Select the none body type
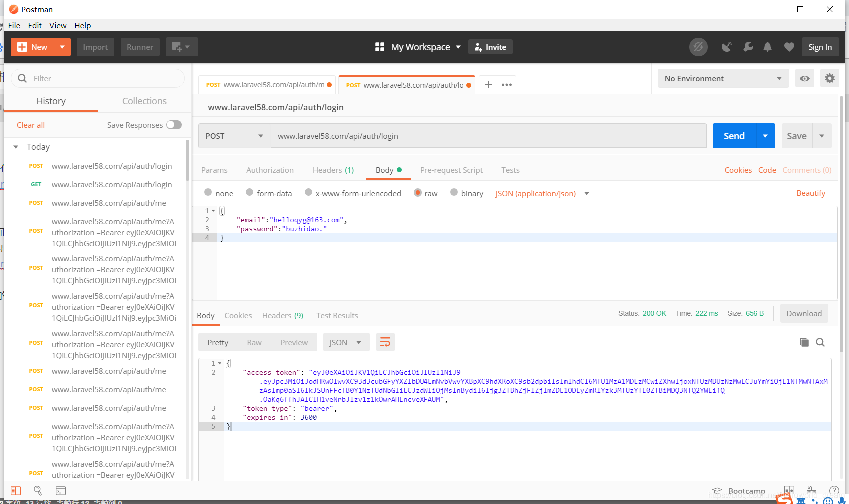The height and width of the screenshot is (504, 849). click(x=208, y=193)
